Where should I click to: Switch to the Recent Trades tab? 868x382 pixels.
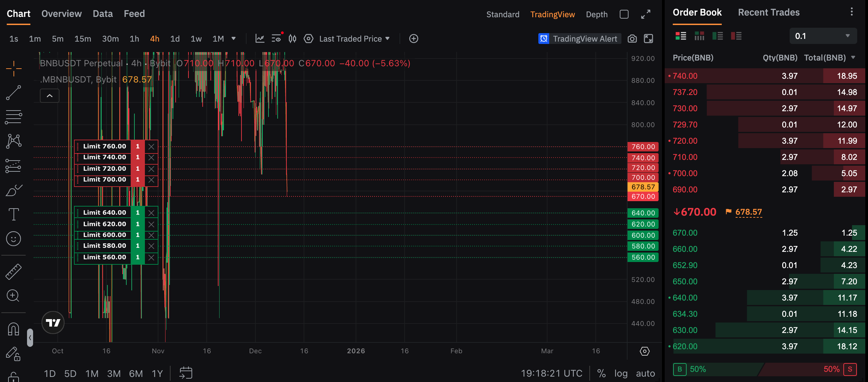(x=769, y=12)
